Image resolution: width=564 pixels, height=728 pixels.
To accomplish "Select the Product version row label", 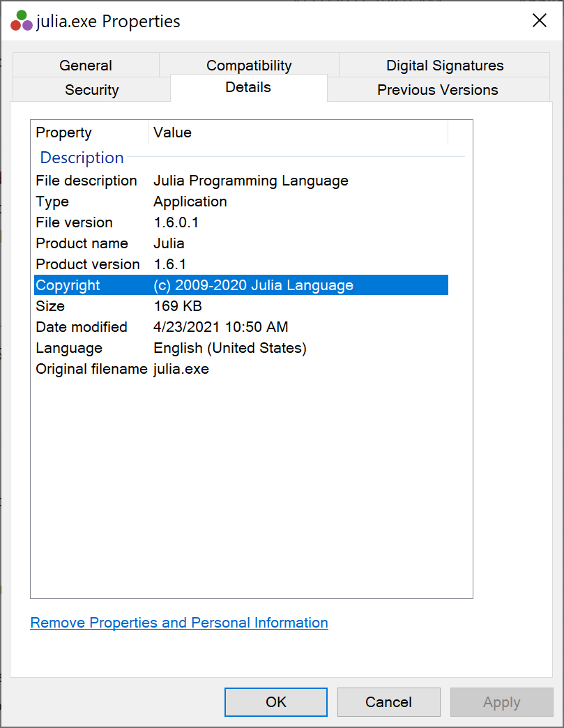I will [88, 264].
